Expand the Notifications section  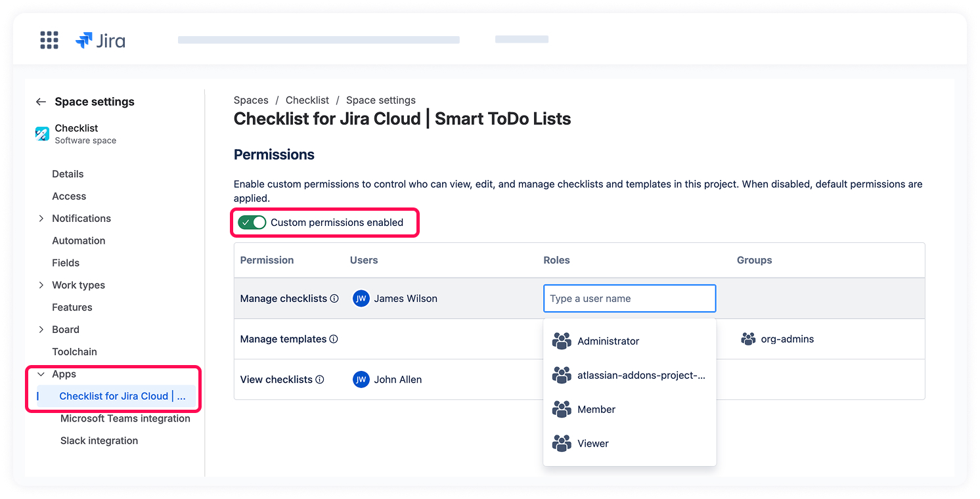pyautogui.click(x=41, y=219)
